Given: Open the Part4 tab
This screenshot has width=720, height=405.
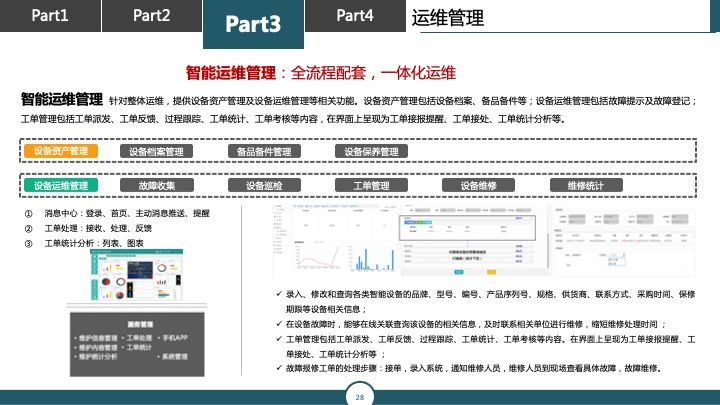Looking at the screenshot, I should (x=355, y=16).
